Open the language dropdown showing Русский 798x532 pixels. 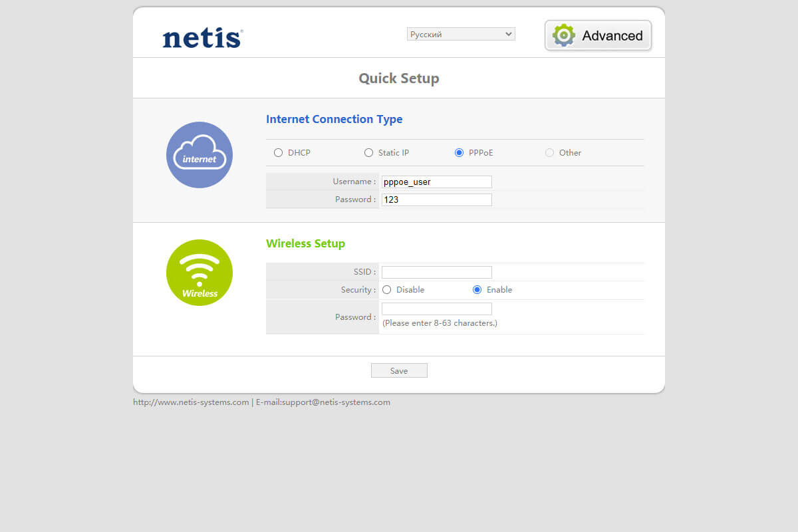pyautogui.click(x=461, y=34)
